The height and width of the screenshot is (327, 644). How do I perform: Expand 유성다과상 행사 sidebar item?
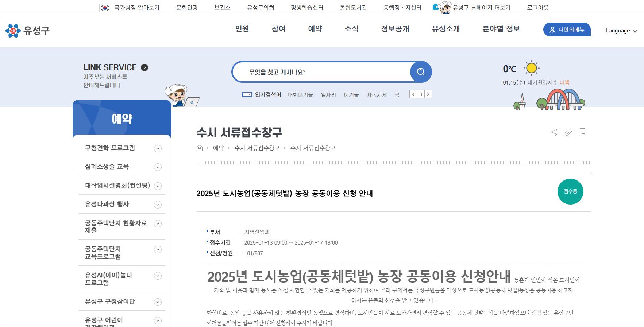point(158,205)
